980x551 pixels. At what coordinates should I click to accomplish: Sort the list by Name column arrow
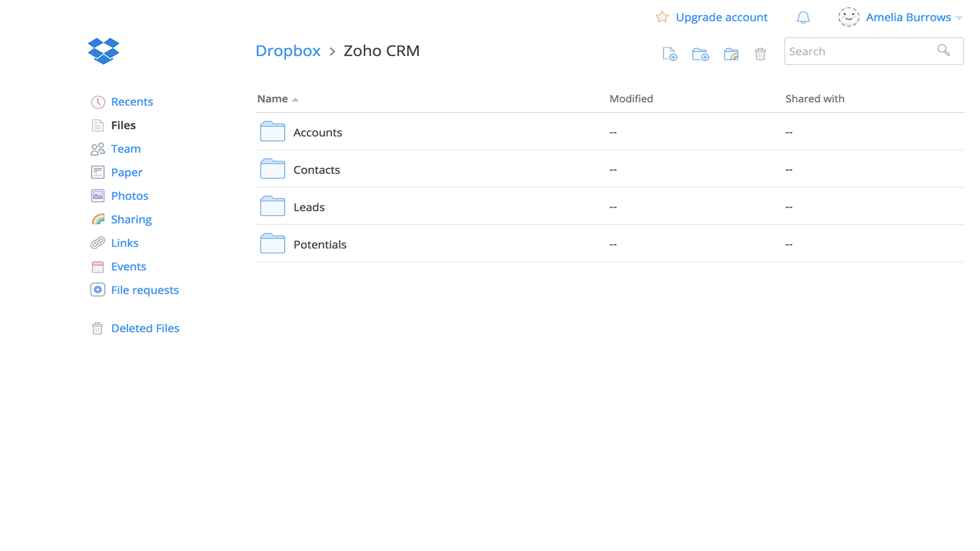tap(295, 99)
